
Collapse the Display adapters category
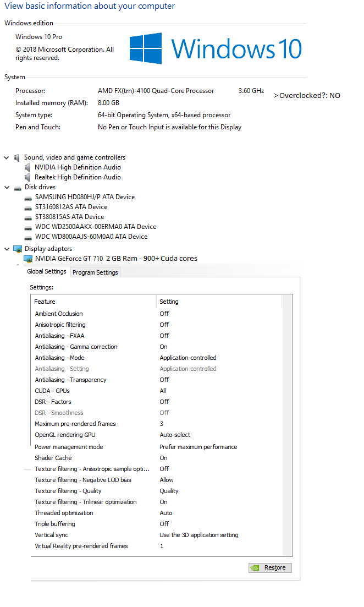7,249
